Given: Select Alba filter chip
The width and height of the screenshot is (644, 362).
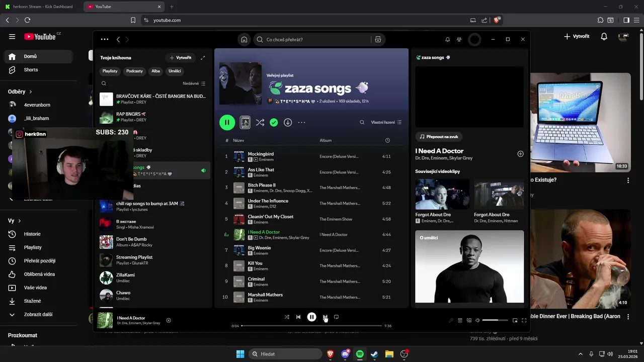Looking at the screenshot, I should [155, 71].
